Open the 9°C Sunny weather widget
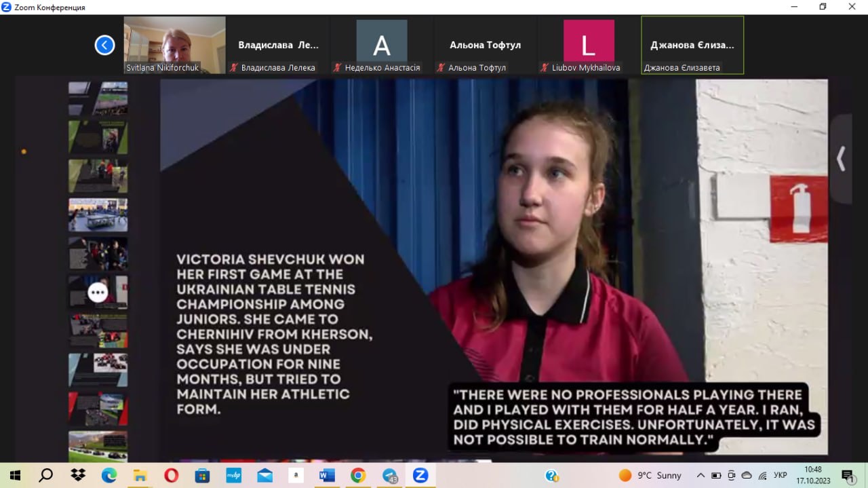Viewport: 868px width, 488px height. [650, 476]
